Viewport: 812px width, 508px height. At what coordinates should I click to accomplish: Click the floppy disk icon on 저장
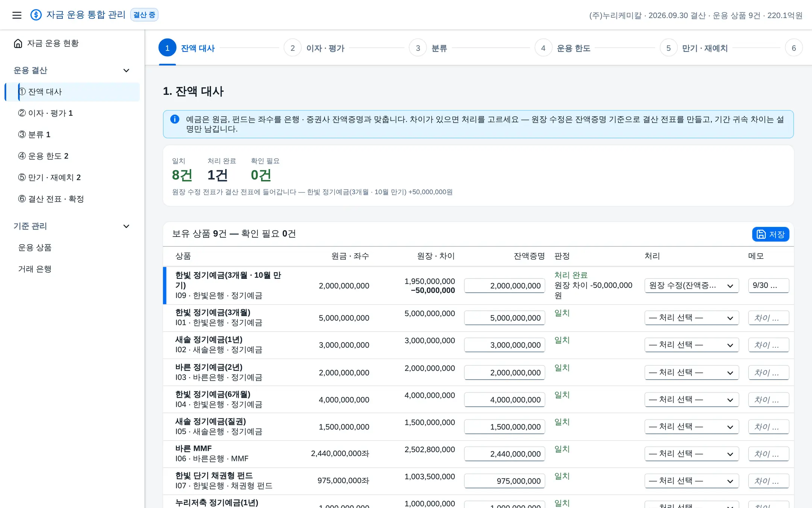coord(761,234)
